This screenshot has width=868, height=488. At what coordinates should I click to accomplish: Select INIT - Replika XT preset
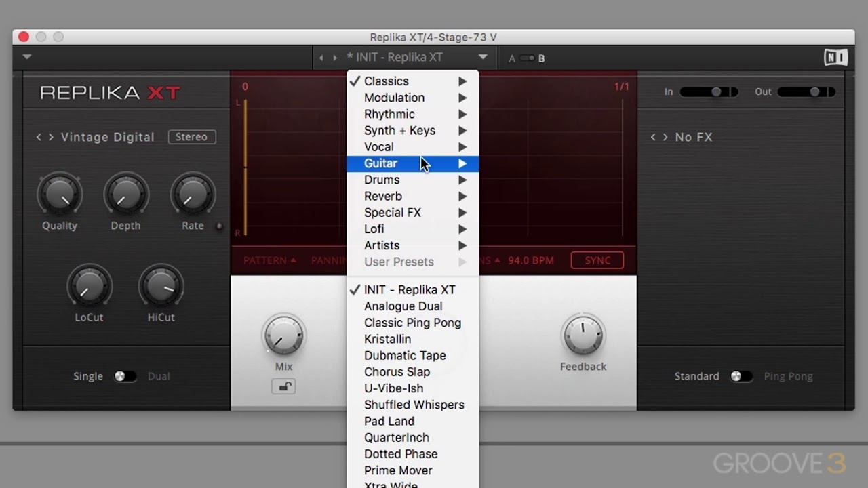412,289
